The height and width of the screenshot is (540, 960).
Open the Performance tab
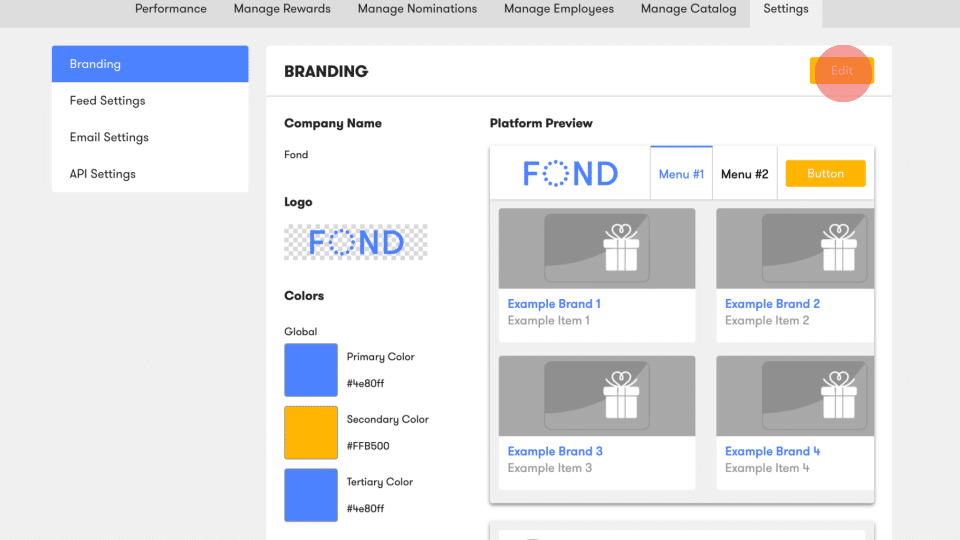(171, 9)
